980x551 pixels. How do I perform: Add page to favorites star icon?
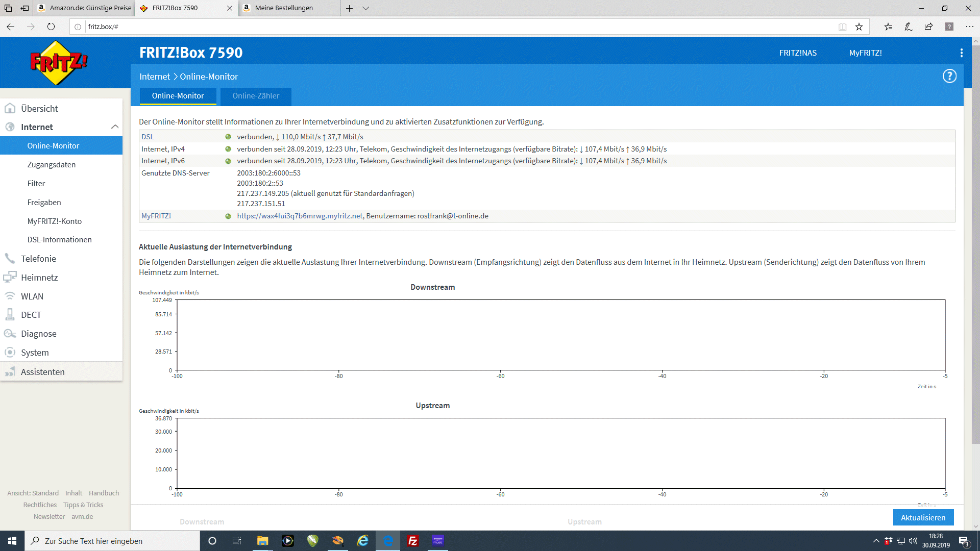pyautogui.click(x=859, y=27)
